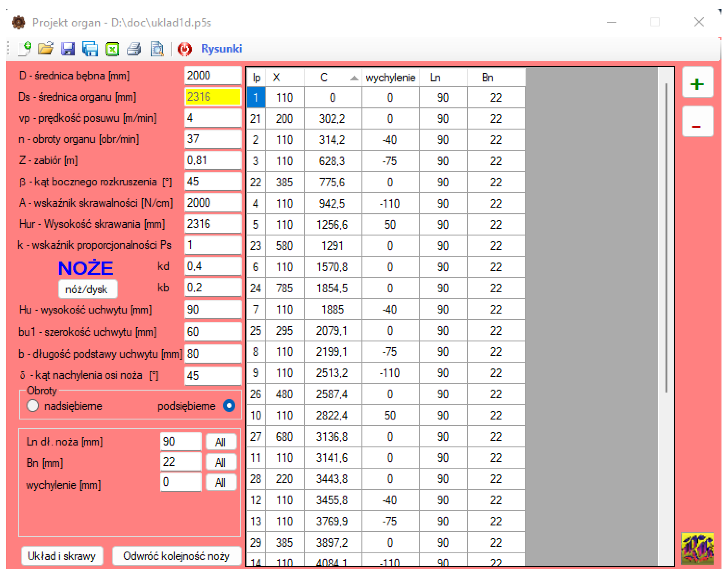Viewport: 728px width, 575px height.
Task: Sort table by the C column header
Action: 324,78
